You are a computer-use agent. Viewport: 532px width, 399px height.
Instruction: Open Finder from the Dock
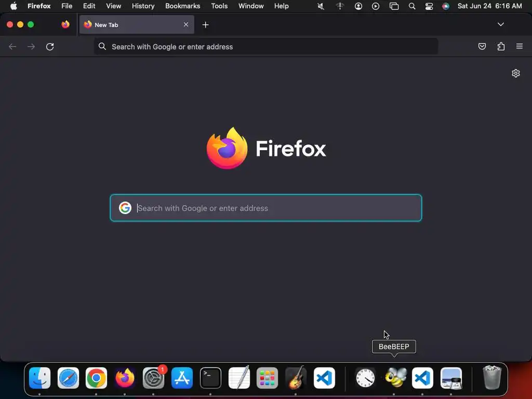(x=39, y=378)
